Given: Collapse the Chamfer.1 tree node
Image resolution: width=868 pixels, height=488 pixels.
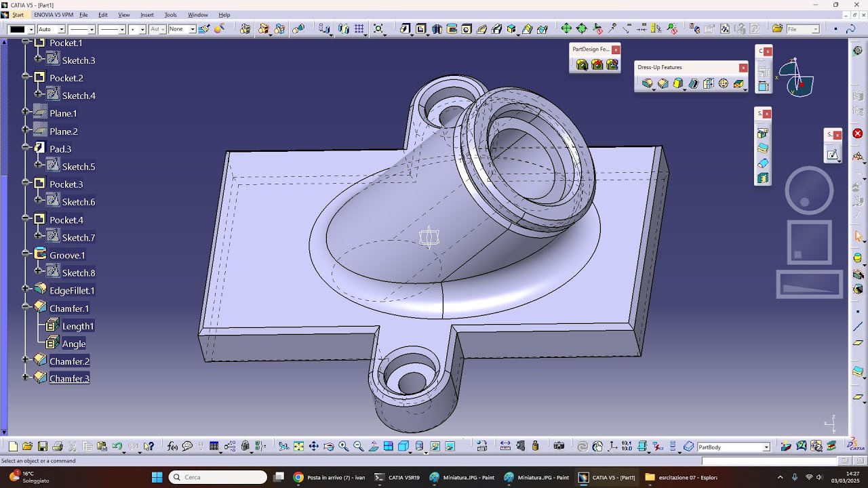Looking at the screenshot, I should click(25, 307).
